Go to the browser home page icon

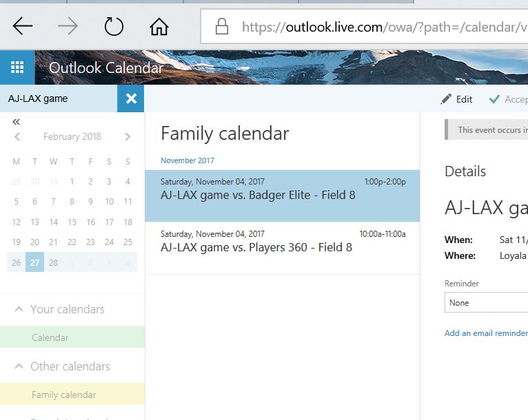point(159,26)
